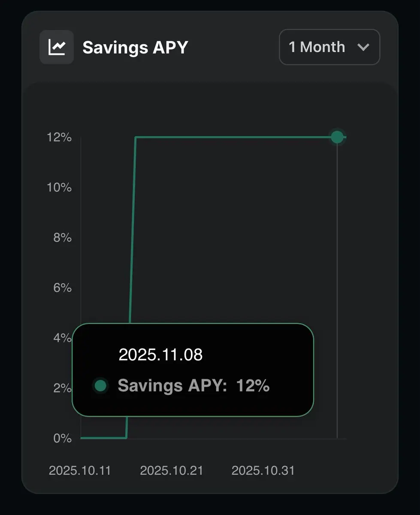This screenshot has height=515, width=420.
Task: Click the chart line icon beside Savings APY
Action: (57, 47)
